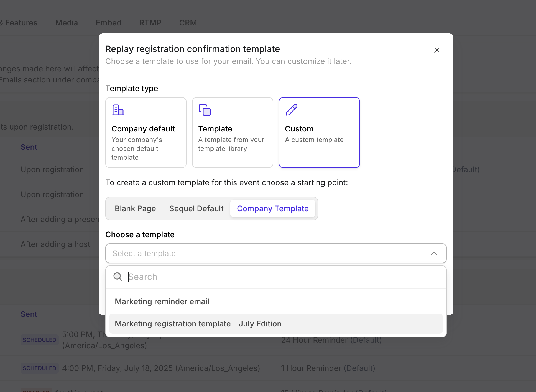Click the Choose a template label

tap(140, 234)
